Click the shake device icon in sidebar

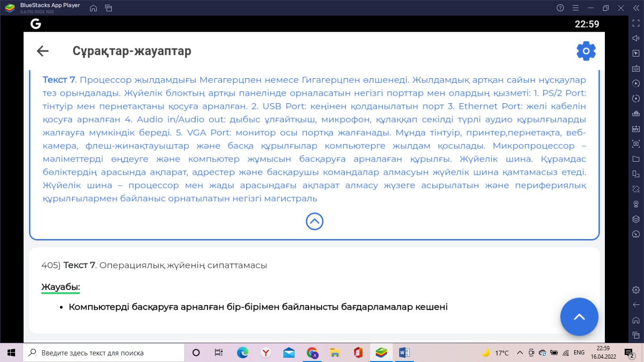click(636, 189)
